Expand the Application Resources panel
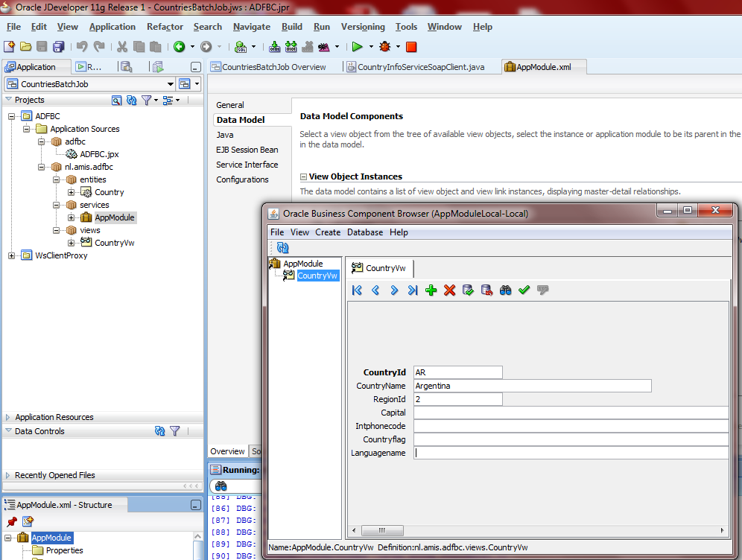742x560 pixels. pos(8,417)
